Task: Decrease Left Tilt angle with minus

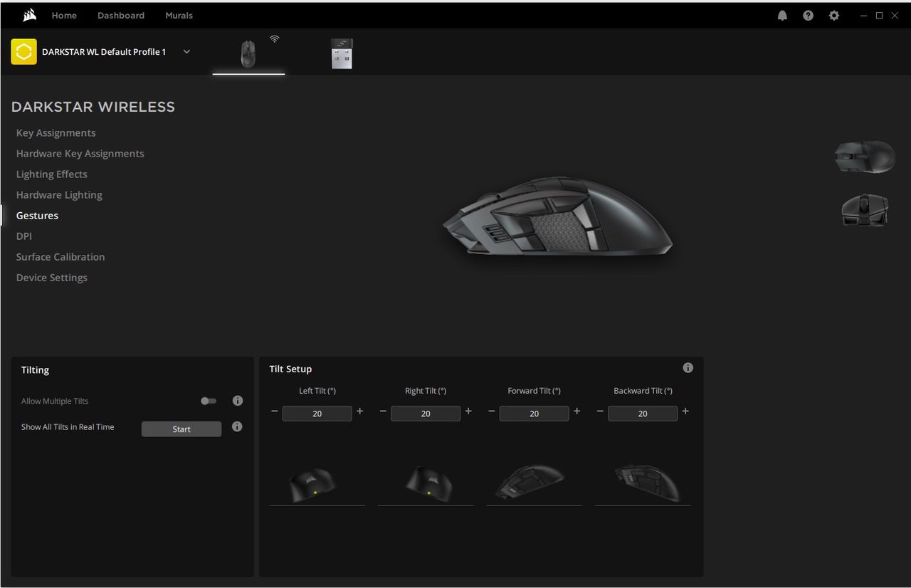Action: [275, 411]
